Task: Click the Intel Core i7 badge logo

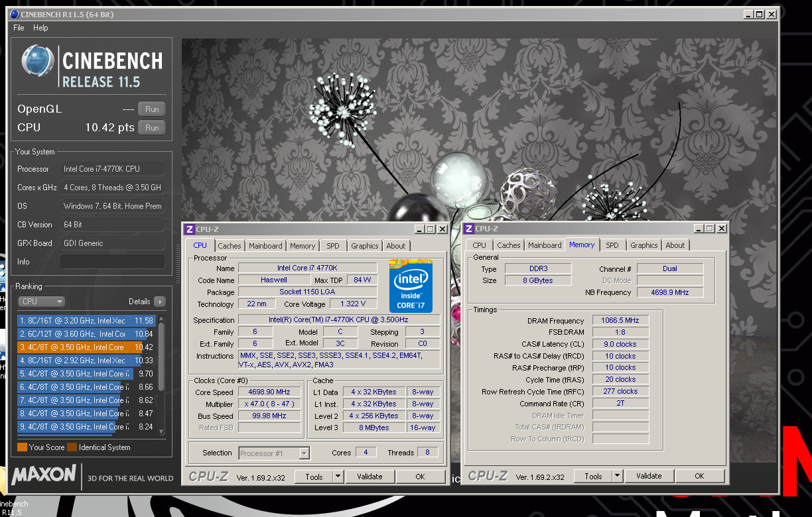Action: pyautogui.click(x=411, y=286)
